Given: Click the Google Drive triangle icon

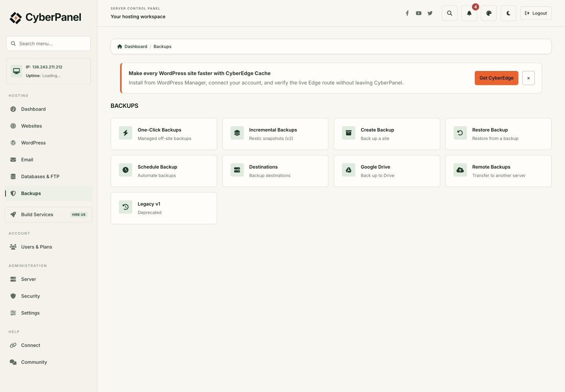Looking at the screenshot, I should [348, 170].
